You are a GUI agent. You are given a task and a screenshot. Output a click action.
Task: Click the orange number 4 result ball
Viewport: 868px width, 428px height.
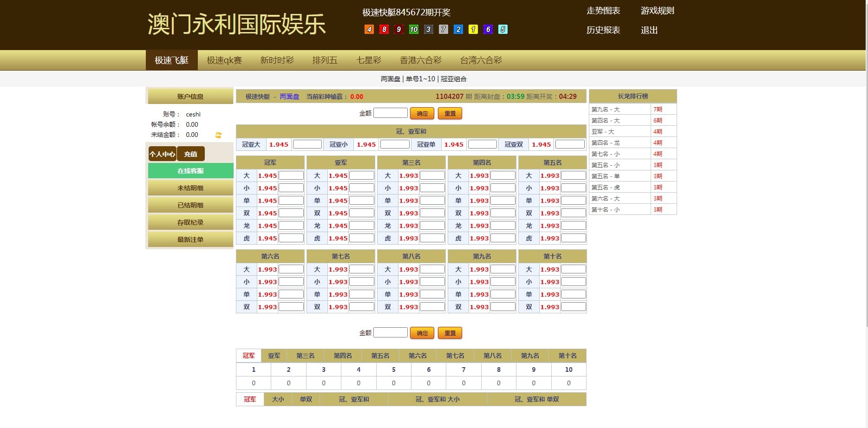click(x=369, y=29)
